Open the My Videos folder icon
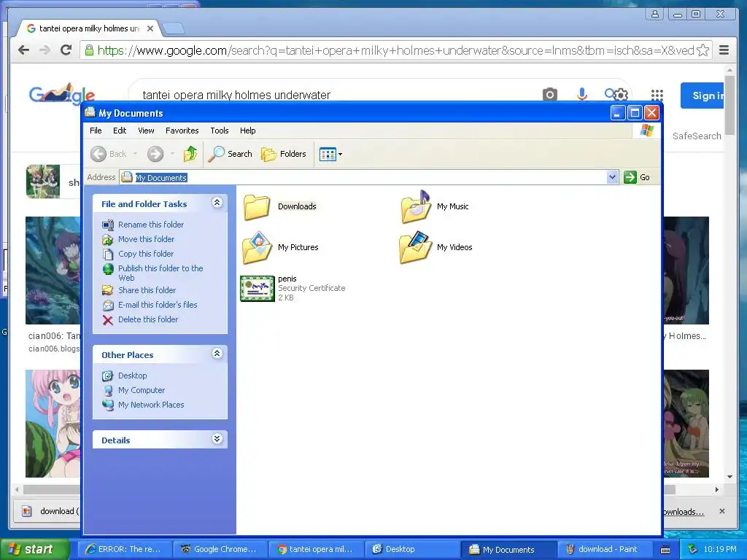 tap(416, 248)
